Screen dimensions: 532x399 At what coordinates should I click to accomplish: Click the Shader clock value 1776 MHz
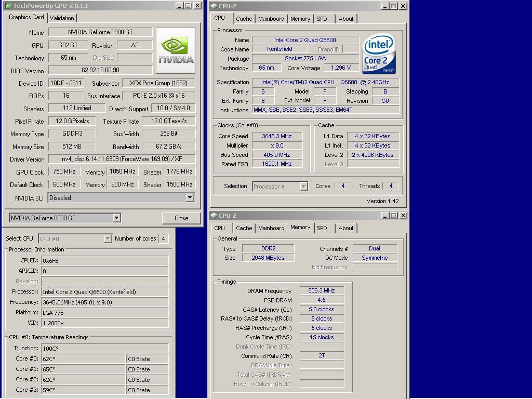tap(179, 171)
